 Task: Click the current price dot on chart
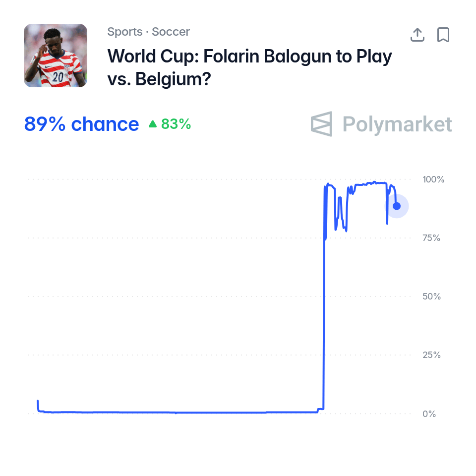pos(397,206)
